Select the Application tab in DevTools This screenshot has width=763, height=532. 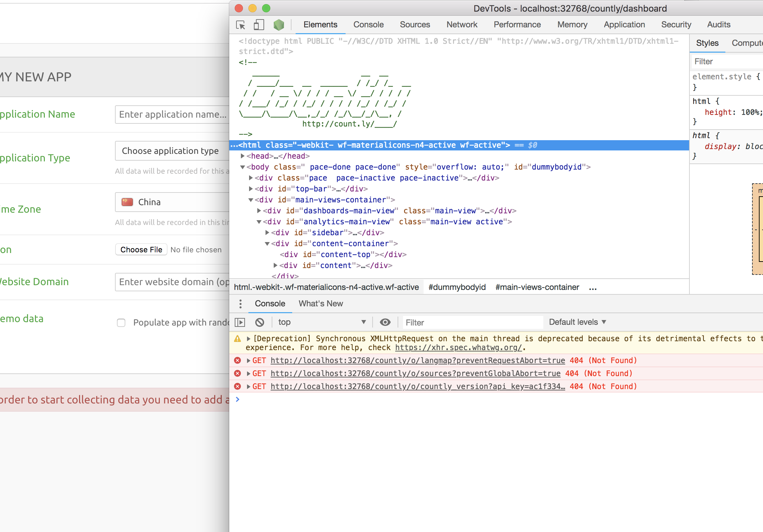pos(624,25)
